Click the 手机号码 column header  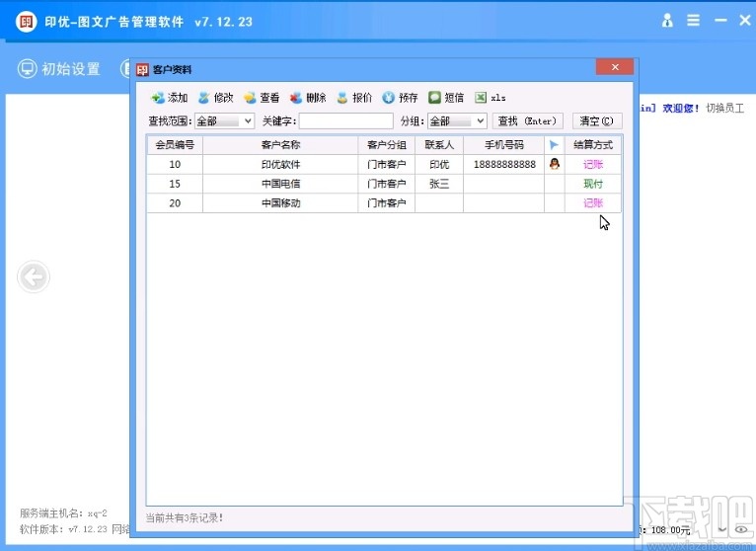click(x=504, y=145)
